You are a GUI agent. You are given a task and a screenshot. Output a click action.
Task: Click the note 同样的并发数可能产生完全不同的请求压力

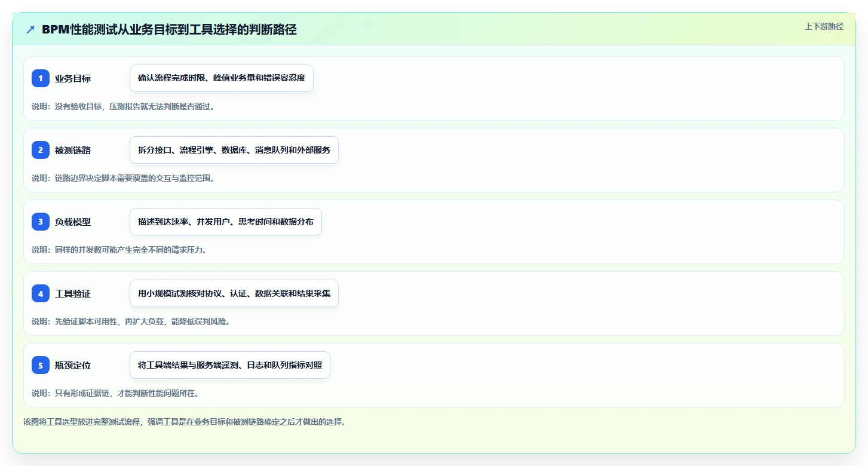pyautogui.click(x=119, y=250)
